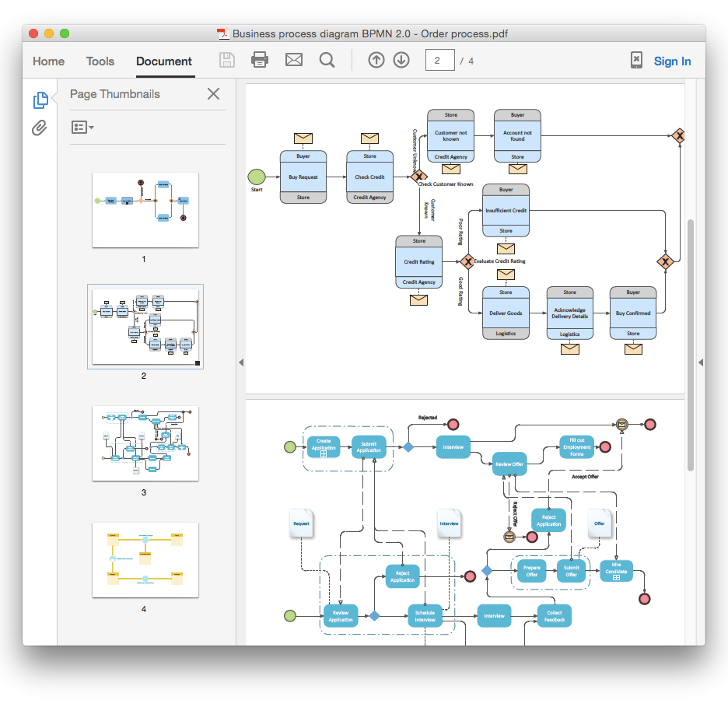Select the Document tab
The height and width of the screenshot is (707, 728).
click(164, 61)
